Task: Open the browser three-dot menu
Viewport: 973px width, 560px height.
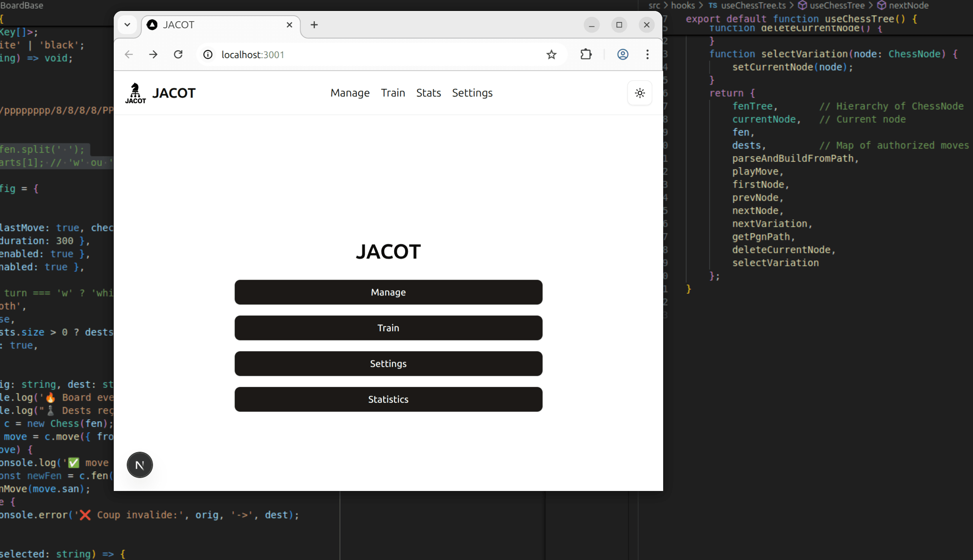Action: click(x=647, y=55)
